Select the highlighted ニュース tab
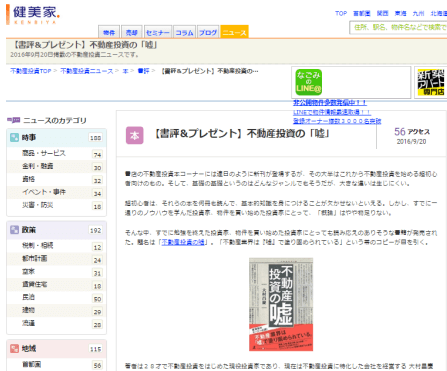The height and width of the screenshot is (371, 447). [234, 32]
